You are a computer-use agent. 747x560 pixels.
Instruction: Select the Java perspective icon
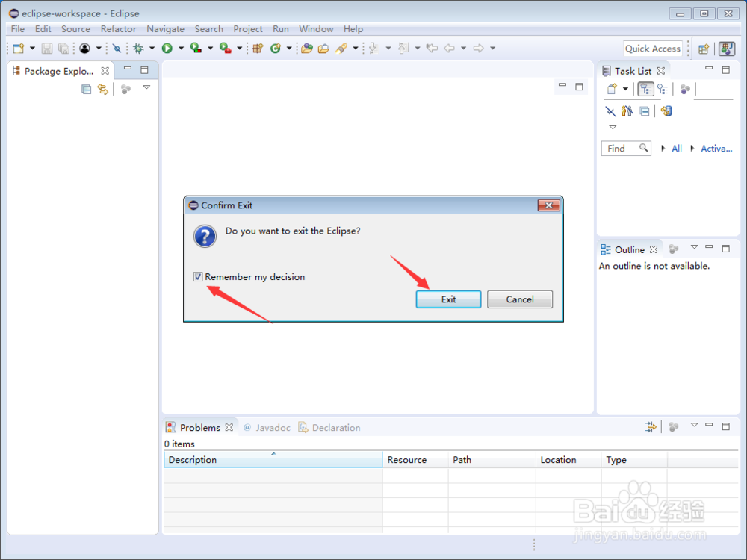727,49
